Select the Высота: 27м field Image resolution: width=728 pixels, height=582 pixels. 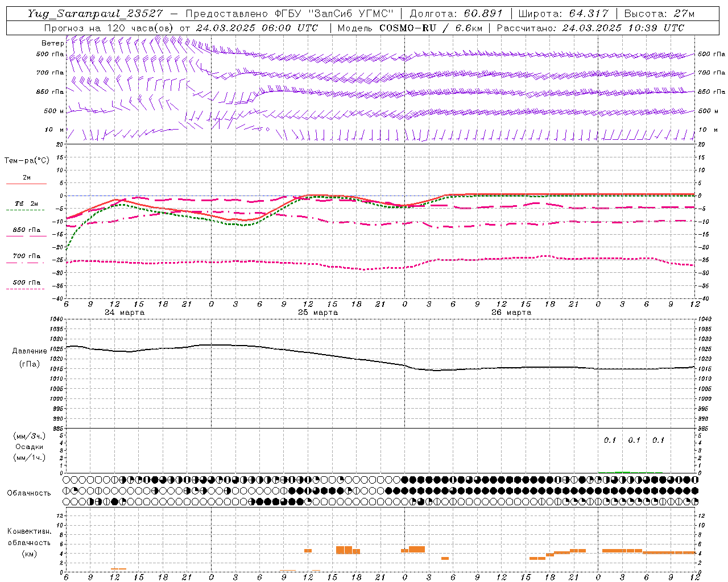[659, 14]
